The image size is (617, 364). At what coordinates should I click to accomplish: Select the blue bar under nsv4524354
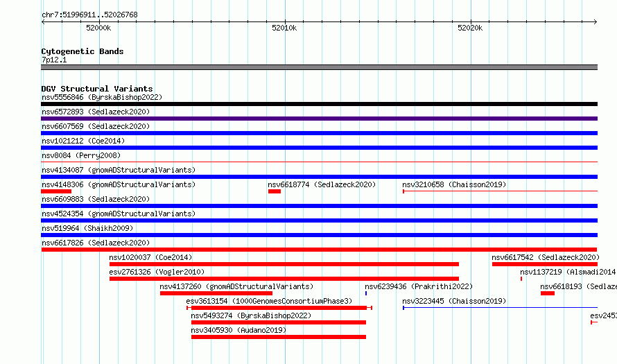point(319,220)
